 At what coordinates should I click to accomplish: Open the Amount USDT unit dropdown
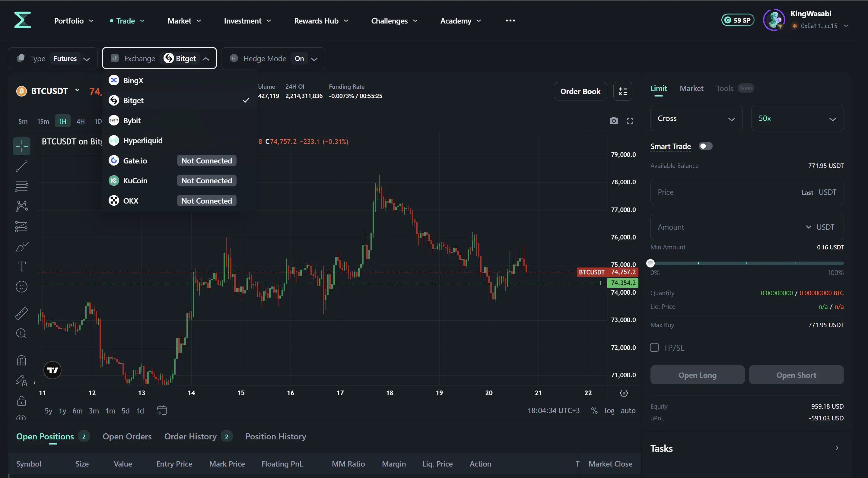coord(820,227)
